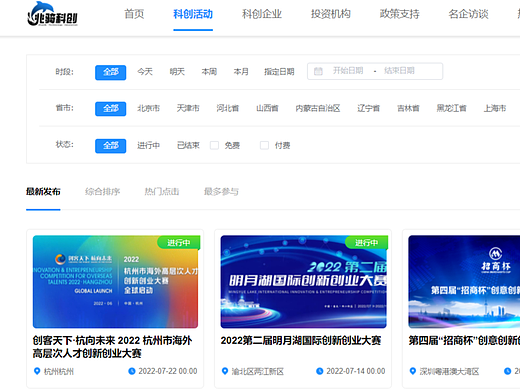The image size is (520, 390).
Task: Filter time period by 本月
Action: tap(241, 72)
